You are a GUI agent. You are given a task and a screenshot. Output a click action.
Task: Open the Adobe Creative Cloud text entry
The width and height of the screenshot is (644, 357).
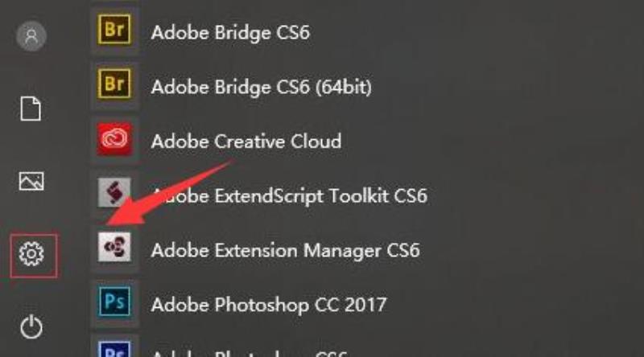tap(246, 142)
